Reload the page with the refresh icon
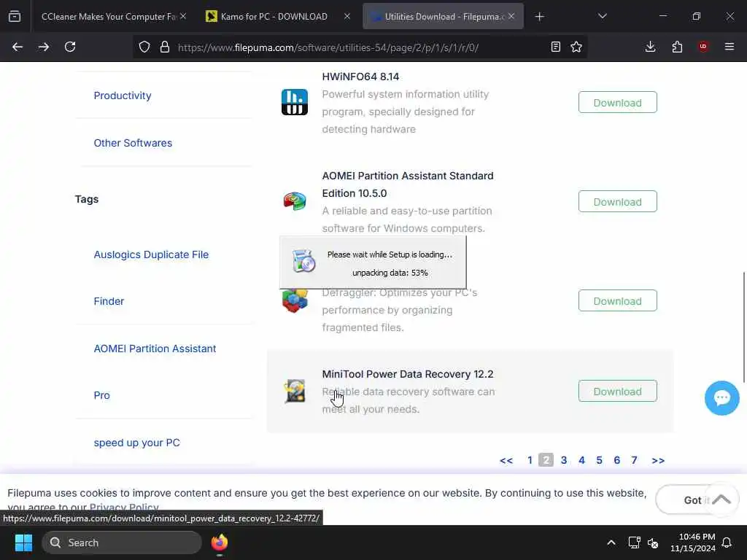The width and height of the screenshot is (747, 560). pyautogui.click(x=70, y=47)
